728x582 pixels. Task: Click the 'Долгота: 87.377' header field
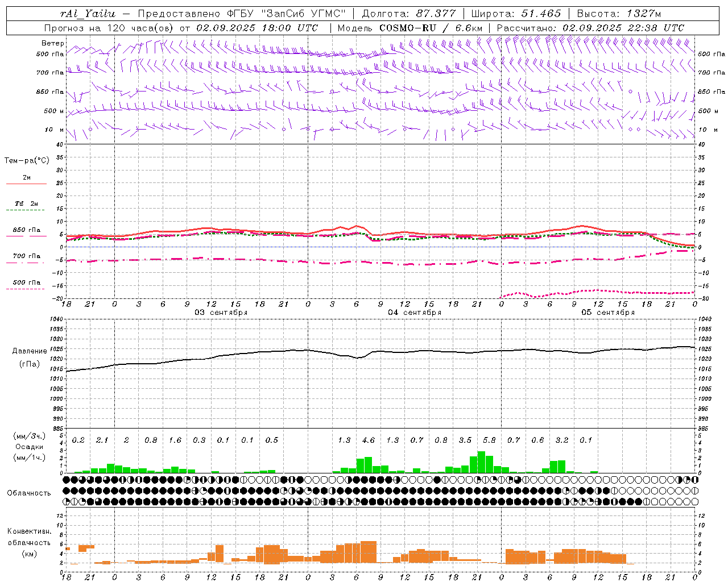pyautogui.click(x=408, y=14)
